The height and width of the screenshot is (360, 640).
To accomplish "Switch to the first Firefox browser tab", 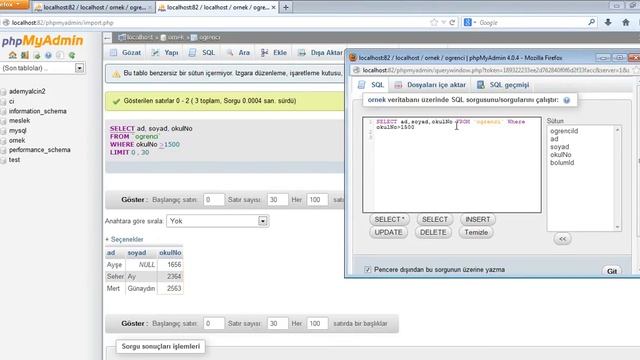I will [x=94, y=7].
